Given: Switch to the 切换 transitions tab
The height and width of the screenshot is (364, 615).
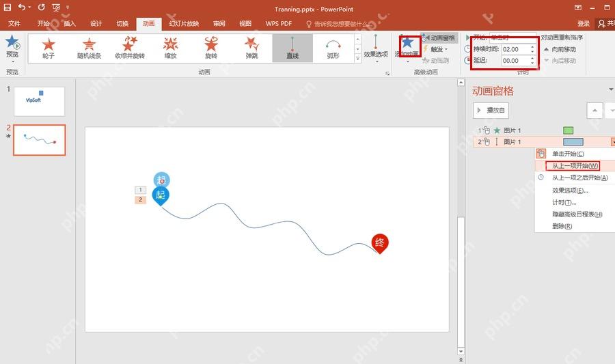Looking at the screenshot, I should (122, 23).
